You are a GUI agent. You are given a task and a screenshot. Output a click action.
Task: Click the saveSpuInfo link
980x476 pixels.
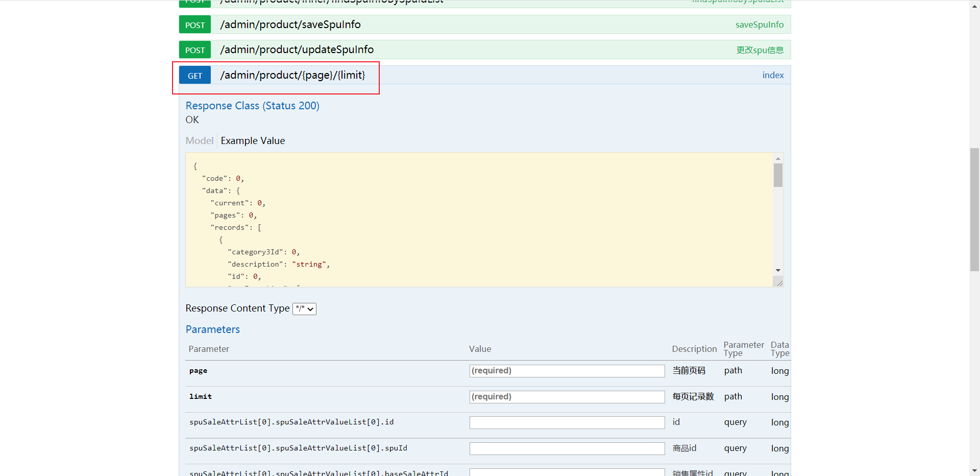(760, 25)
